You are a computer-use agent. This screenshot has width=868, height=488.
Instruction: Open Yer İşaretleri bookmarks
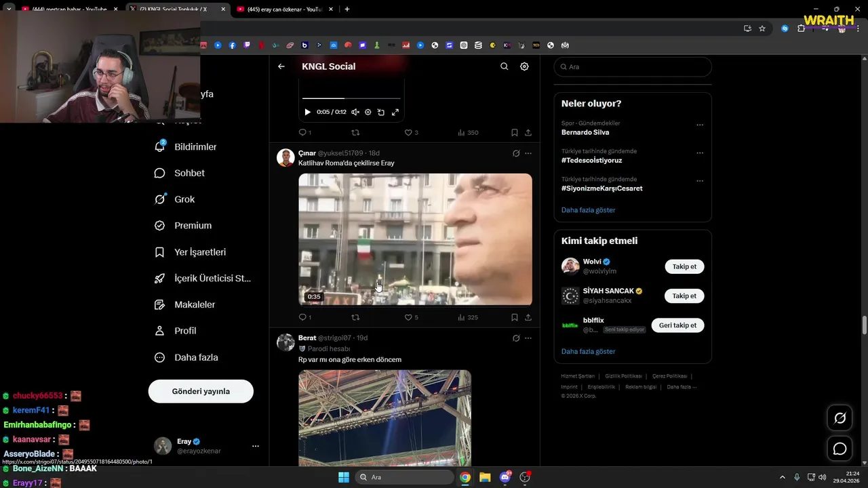click(x=191, y=252)
